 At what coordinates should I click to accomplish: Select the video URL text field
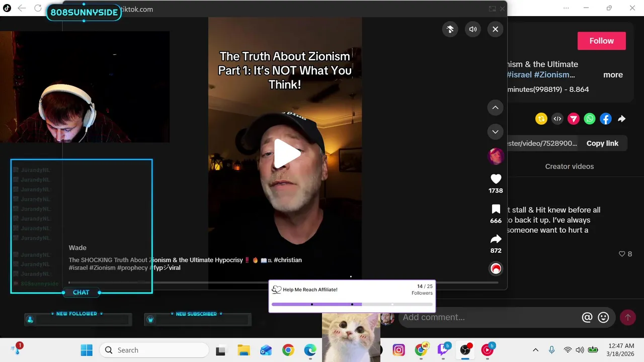pyautogui.click(x=542, y=143)
